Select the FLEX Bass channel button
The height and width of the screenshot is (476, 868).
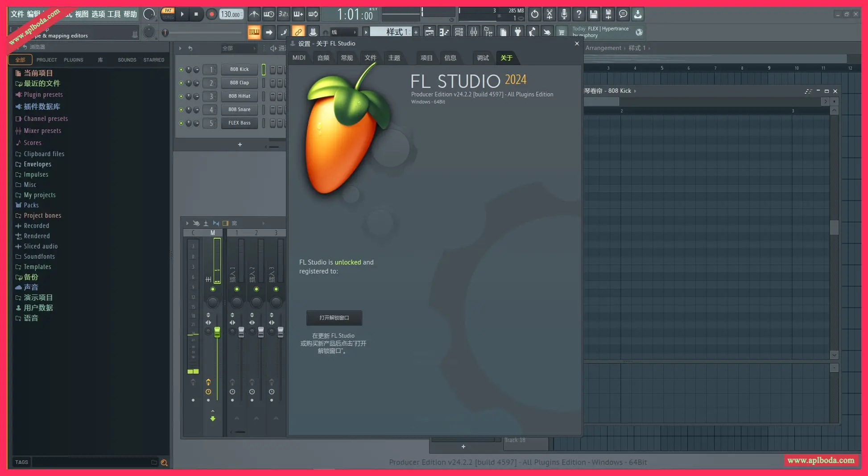(x=240, y=123)
